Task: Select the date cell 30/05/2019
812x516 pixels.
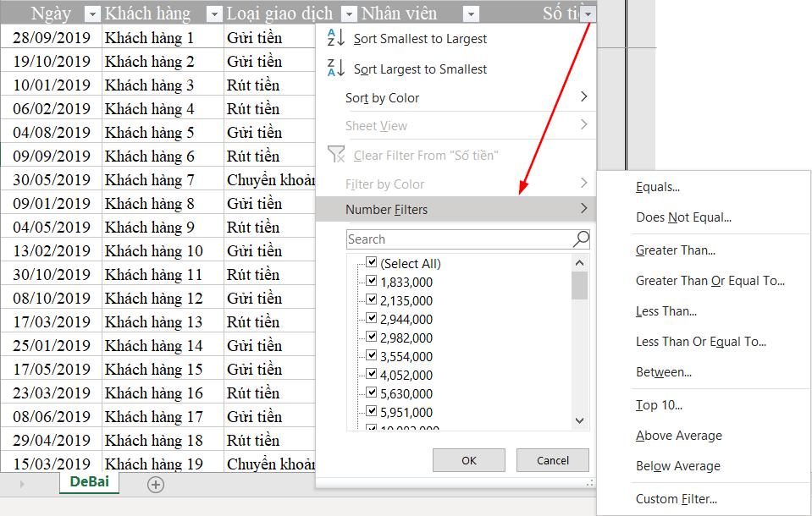Action: 52,179
